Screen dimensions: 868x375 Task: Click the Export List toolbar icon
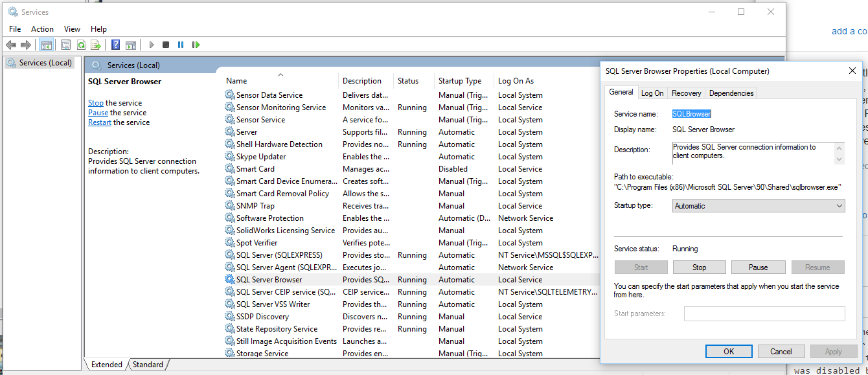click(x=96, y=45)
